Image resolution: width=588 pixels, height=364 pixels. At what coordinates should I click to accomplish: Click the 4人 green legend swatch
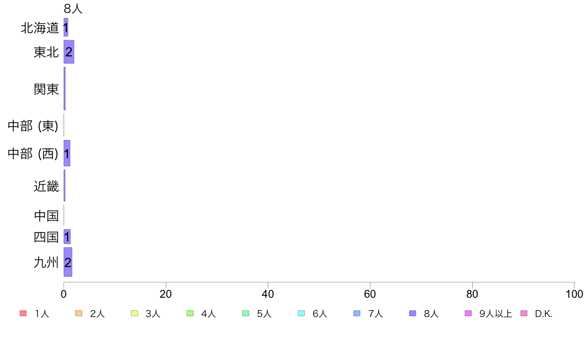(190, 314)
